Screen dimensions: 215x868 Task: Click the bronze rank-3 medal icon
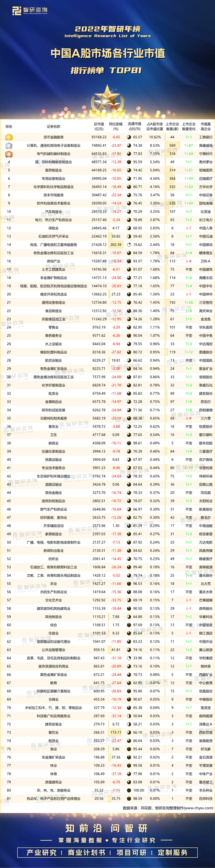[9, 154]
